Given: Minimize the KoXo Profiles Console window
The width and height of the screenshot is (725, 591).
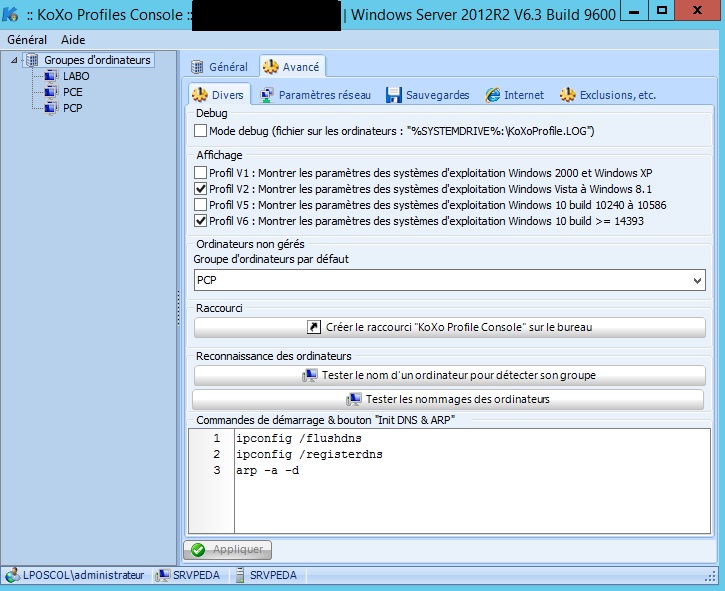Looking at the screenshot, I should [x=634, y=11].
